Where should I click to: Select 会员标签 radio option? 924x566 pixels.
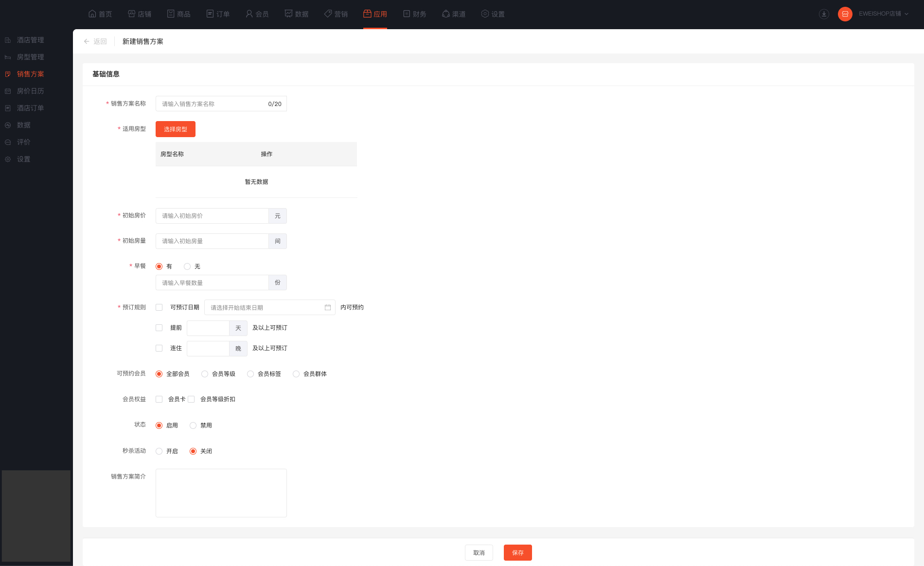(250, 374)
